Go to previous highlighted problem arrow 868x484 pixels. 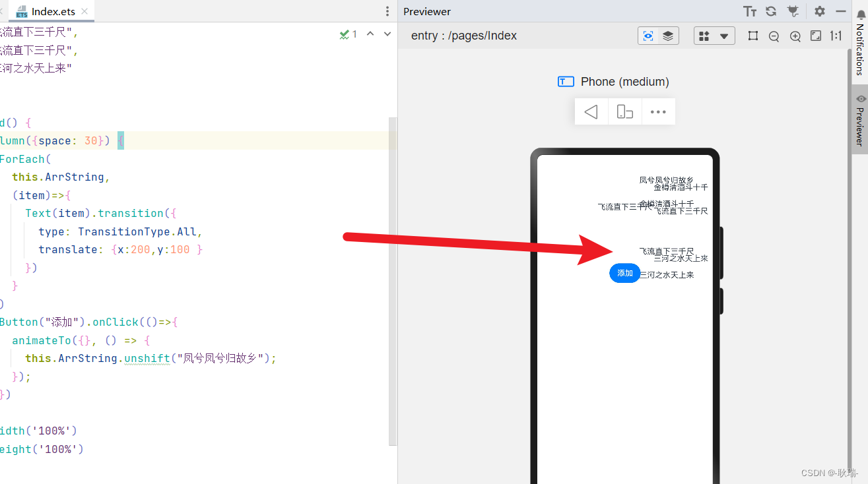pos(370,34)
